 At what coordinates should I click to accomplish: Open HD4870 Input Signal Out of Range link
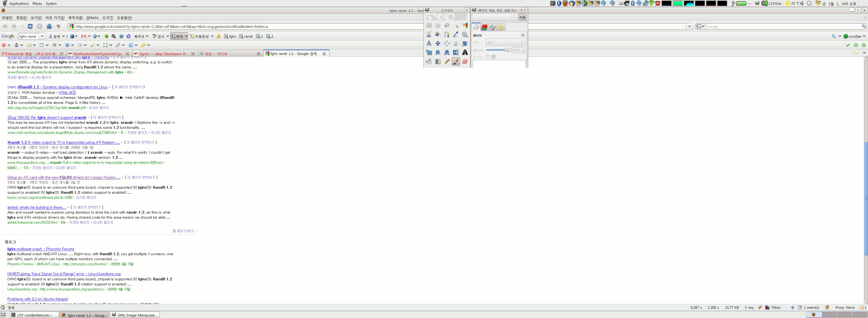pyautogui.click(x=64, y=274)
